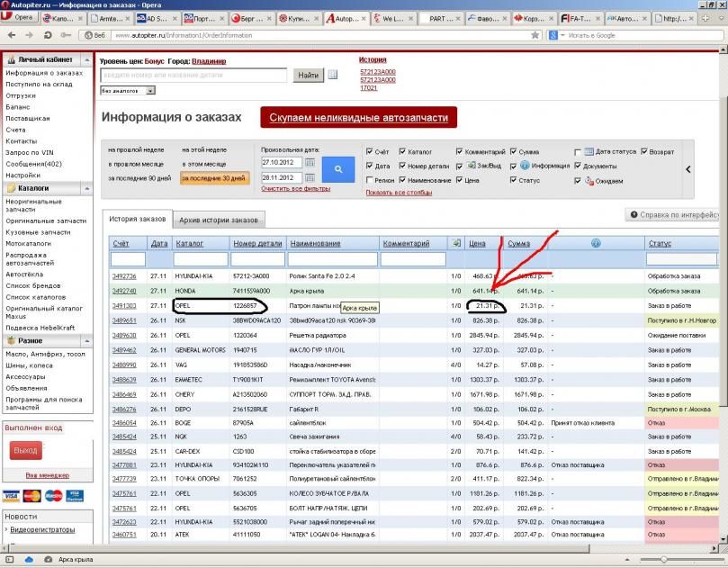This screenshot has width=728, height=568.
Task: Open the 'без аналогов' dropdown
Action: pyautogui.click(x=128, y=91)
